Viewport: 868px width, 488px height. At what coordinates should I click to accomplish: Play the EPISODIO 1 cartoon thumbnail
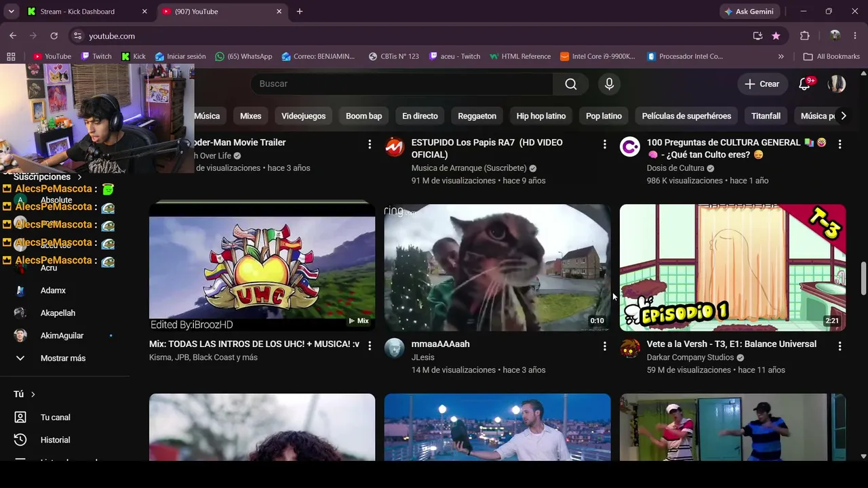[x=732, y=268]
